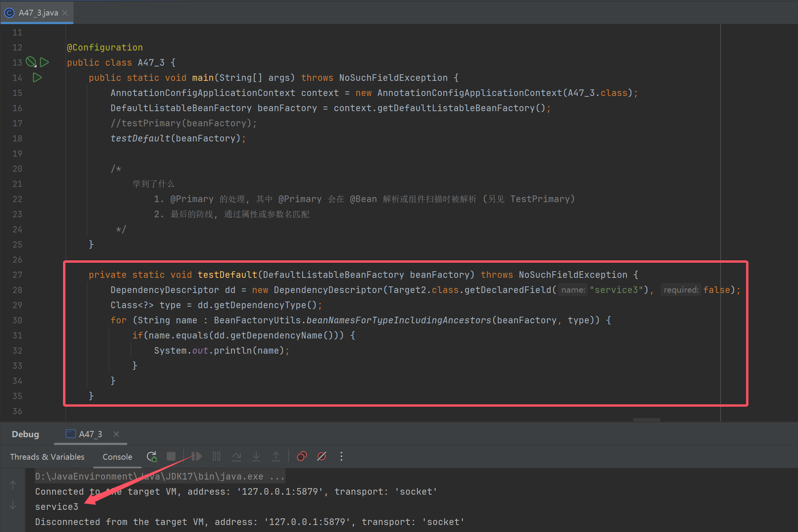This screenshot has height=532, width=798.
Task: Click name.equals(dd.getDependencyName()) condition
Action: [243, 335]
